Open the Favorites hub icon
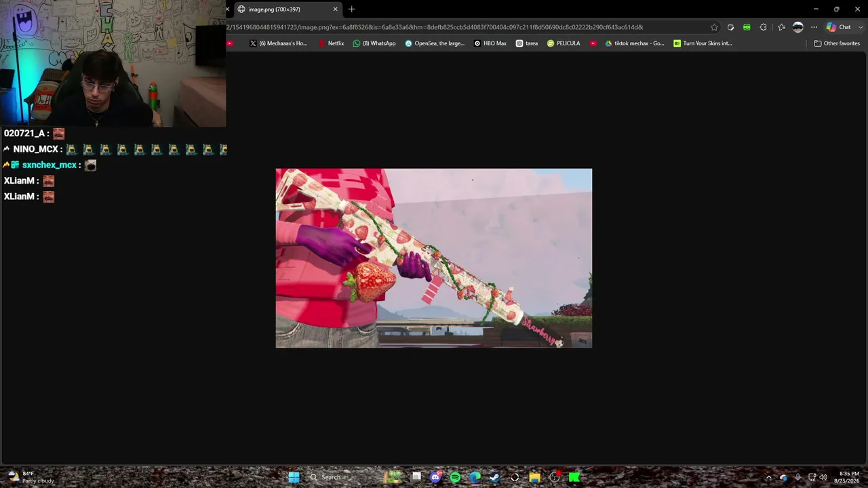 pyautogui.click(x=781, y=27)
